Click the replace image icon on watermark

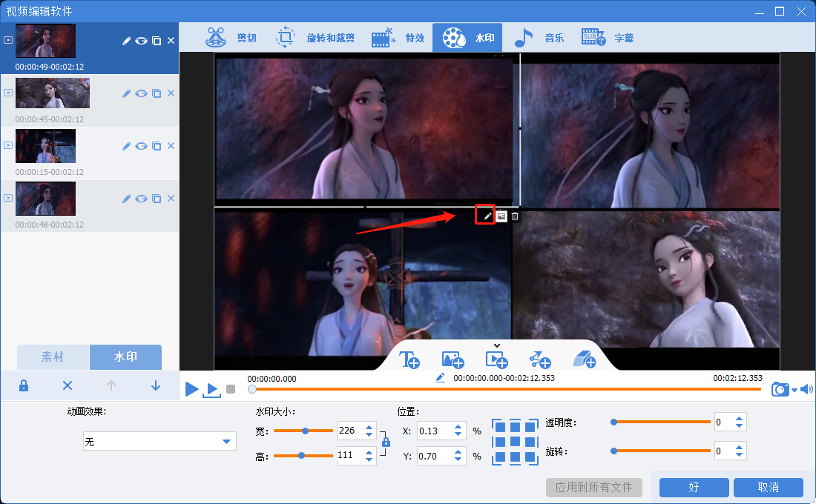(x=501, y=216)
